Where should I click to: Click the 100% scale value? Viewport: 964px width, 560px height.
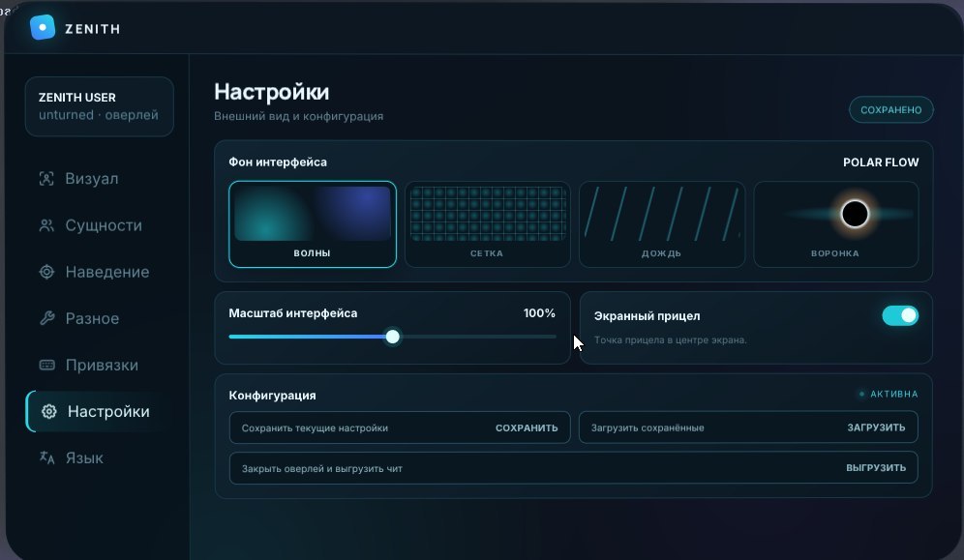coord(539,313)
